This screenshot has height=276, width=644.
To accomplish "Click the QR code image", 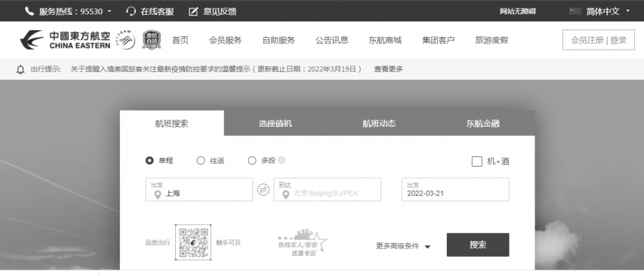I will tap(193, 243).
